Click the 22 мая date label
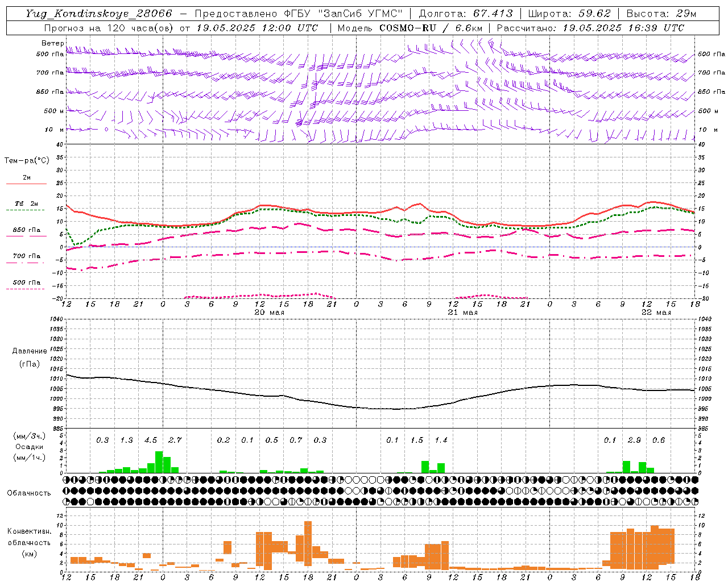The width and height of the screenshot is (728, 582). tap(656, 313)
